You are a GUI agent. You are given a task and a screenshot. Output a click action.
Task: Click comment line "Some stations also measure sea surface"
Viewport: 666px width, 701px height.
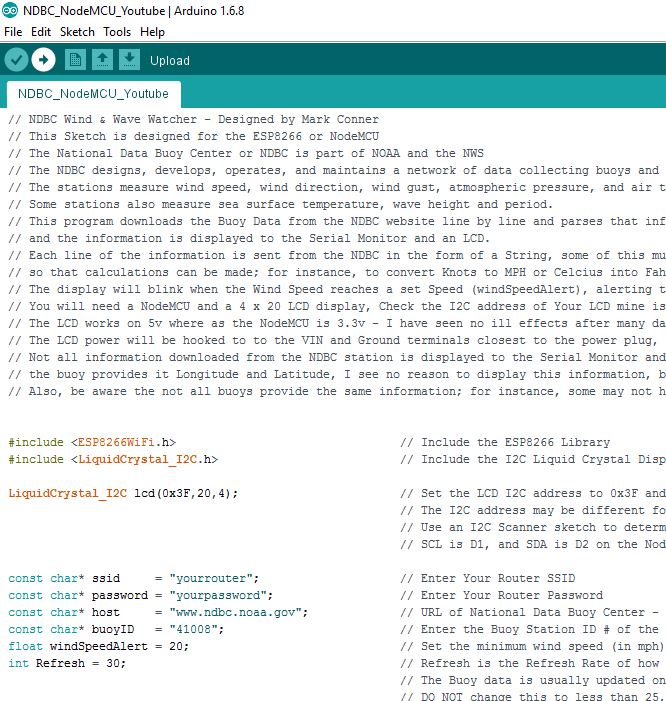[x=280, y=205]
